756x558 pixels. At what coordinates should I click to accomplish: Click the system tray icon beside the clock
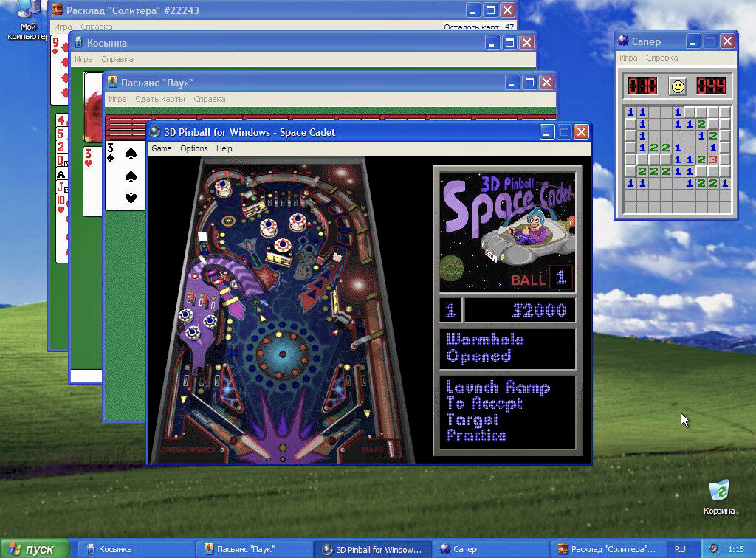[x=713, y=548]
